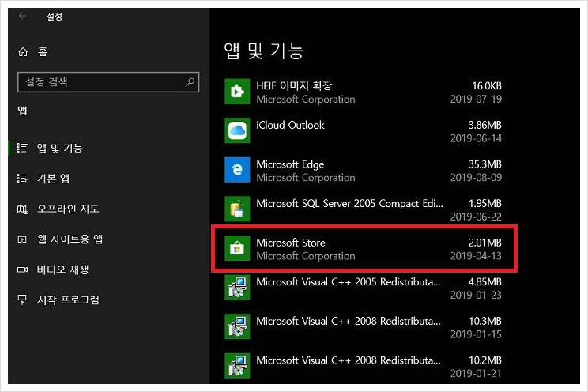
Task: Open 웹 사이트용 앱 settings
Action: (70, 239)
